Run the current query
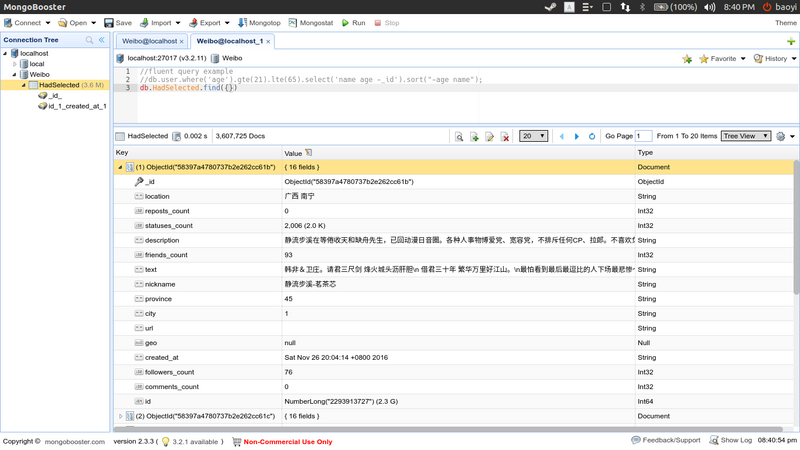The image size is (800, 450). [354, 23]
